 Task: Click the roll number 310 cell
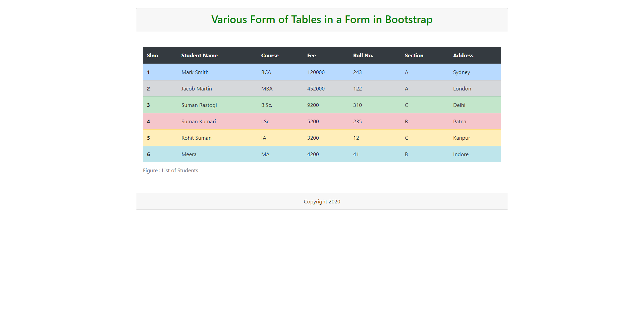357,105
